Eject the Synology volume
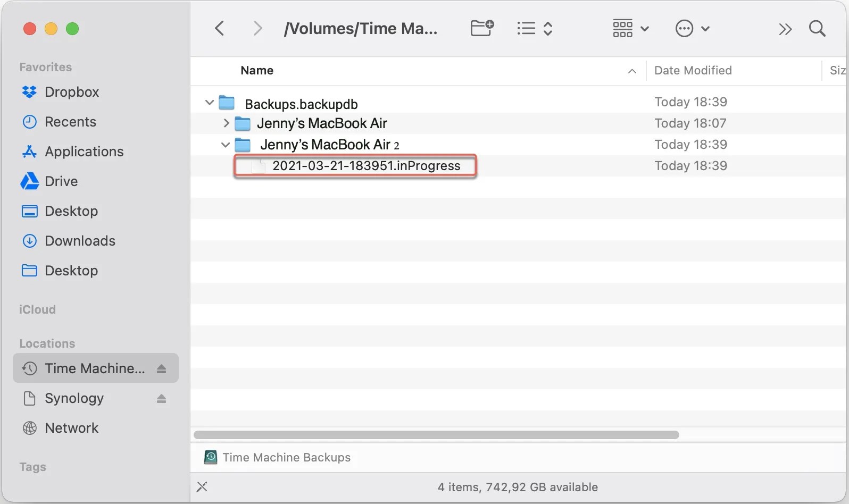 pyautogui.click(x=162, y=398)
